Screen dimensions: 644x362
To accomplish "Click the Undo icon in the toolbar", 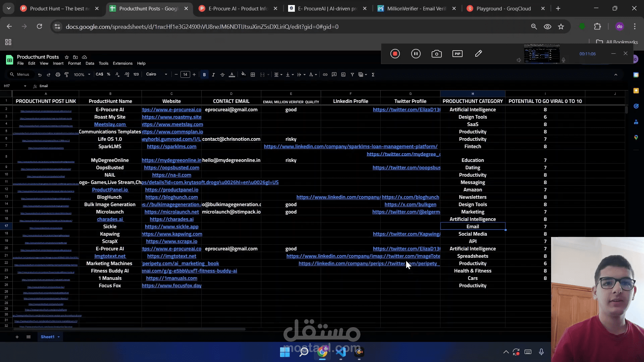I will coord(40,74).
